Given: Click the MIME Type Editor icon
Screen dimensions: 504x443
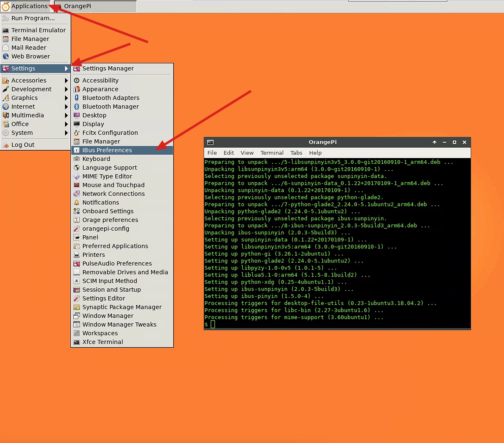Looking at the screenshot, I should coord(77,176).
